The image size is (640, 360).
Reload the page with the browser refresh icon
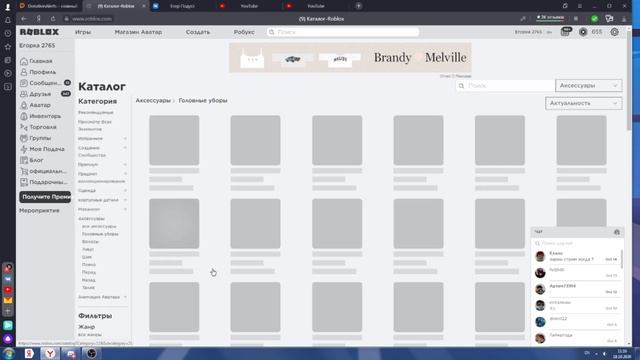point(53,19)
